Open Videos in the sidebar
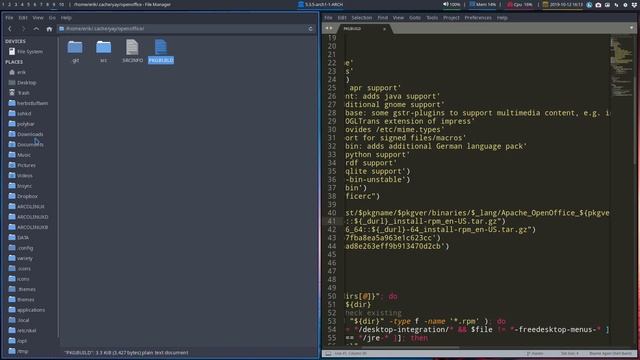 (21, 176)
